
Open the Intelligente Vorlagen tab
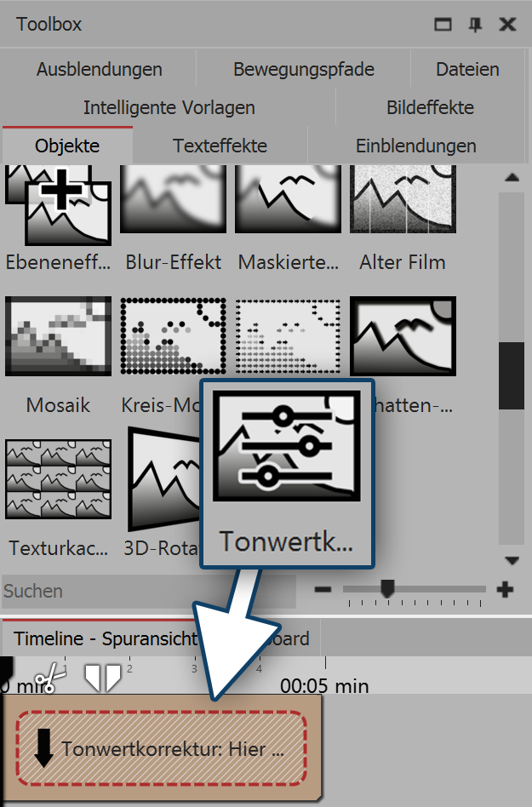click(x=169, y=107)
